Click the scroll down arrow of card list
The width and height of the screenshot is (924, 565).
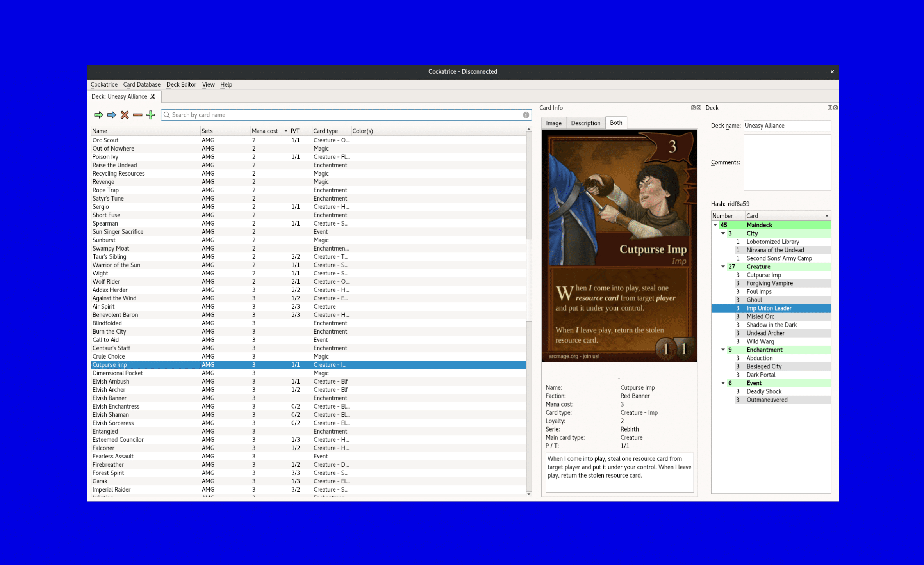coord(529,494)
